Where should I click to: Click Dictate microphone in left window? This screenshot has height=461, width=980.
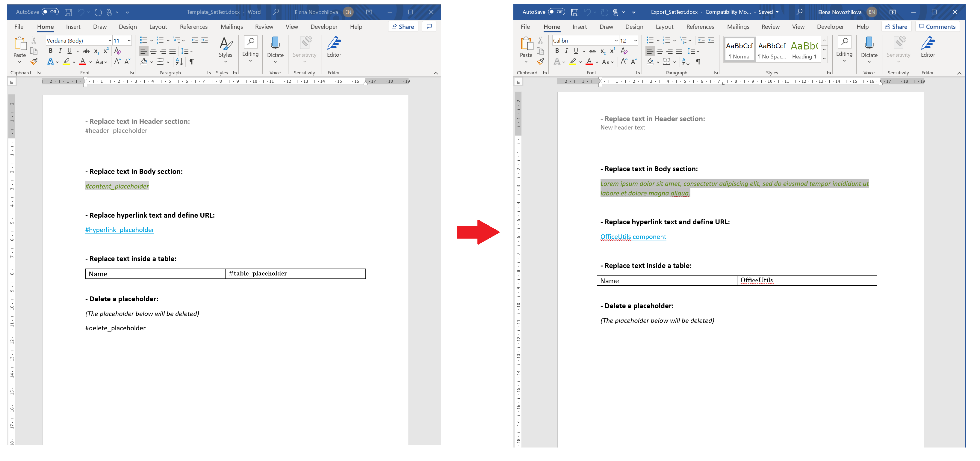276,43
